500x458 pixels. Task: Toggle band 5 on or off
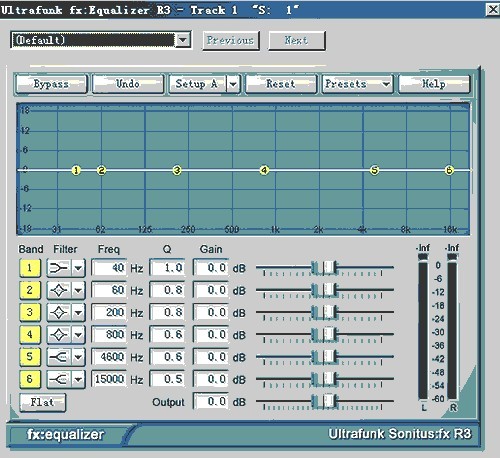click(30, 357)
